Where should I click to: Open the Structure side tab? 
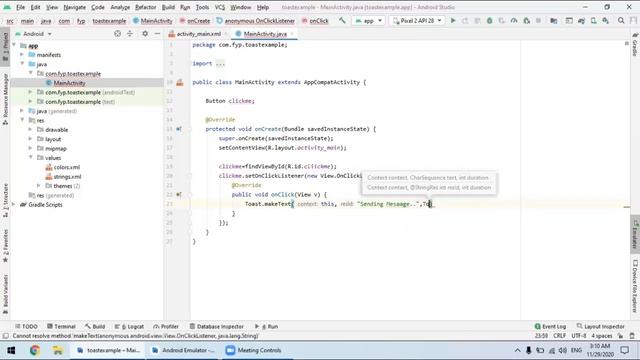click(x=5, y=200)
